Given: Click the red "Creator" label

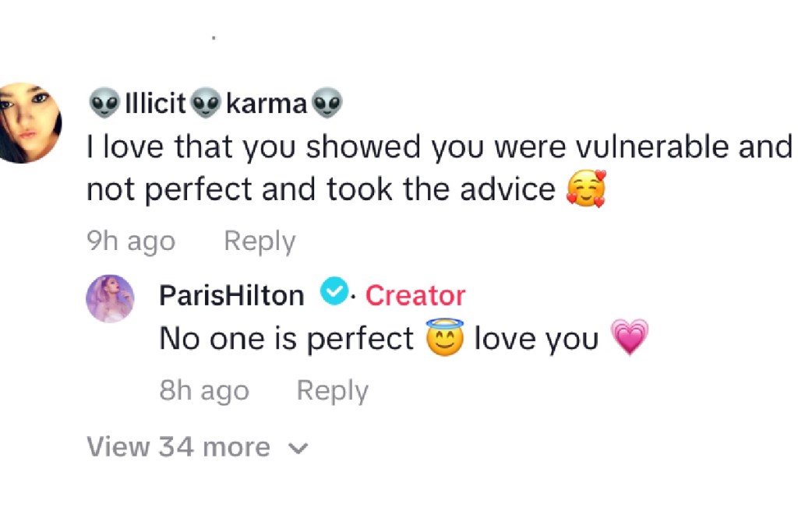Looking at the screenshot, I should tap(415, 295).
